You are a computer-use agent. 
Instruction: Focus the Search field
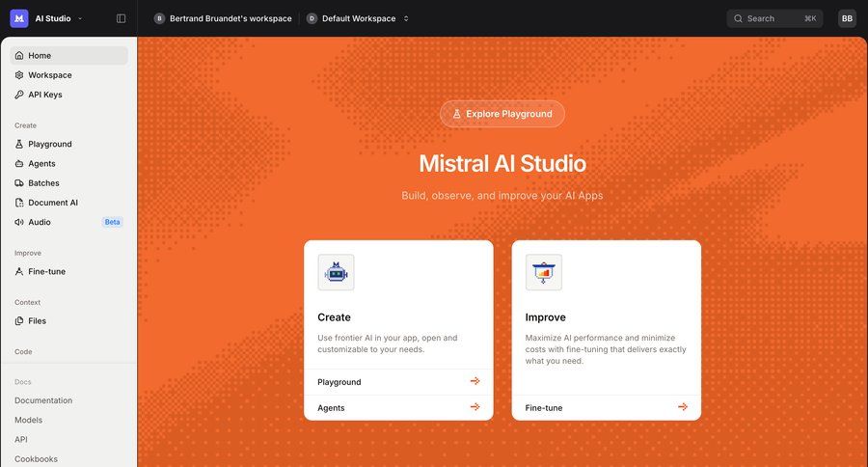(774, 18)
